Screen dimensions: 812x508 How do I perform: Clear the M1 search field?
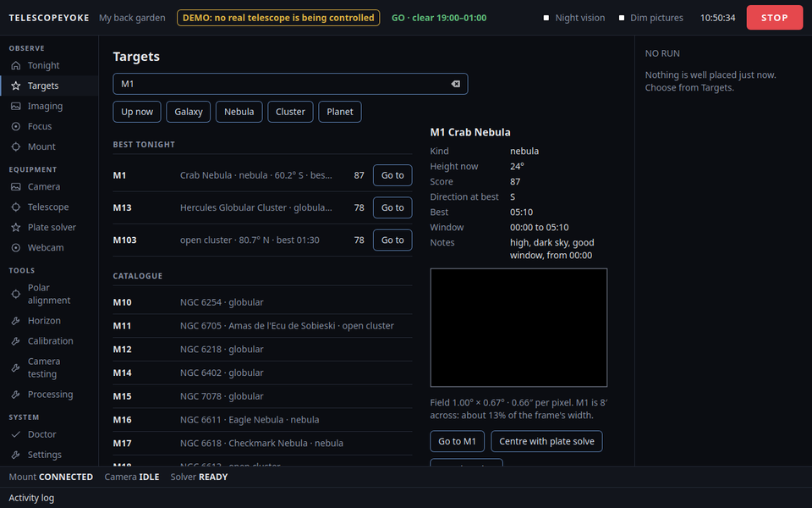[x=455, y=84]
